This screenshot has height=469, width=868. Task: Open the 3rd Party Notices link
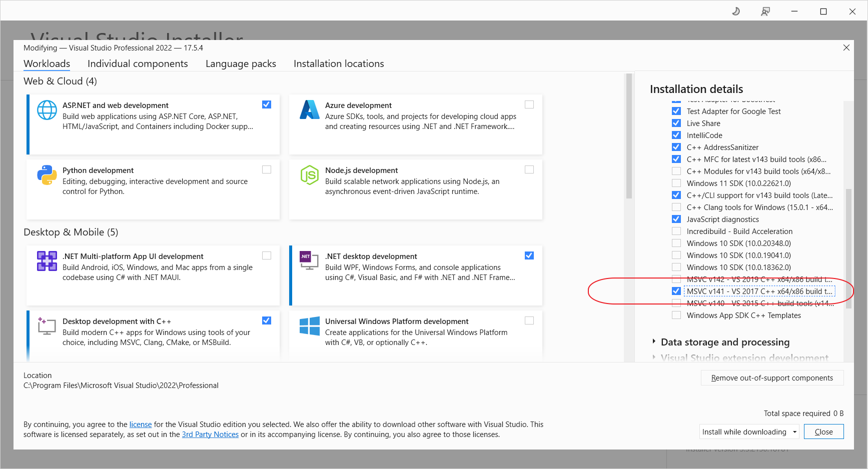coord(210,434)
